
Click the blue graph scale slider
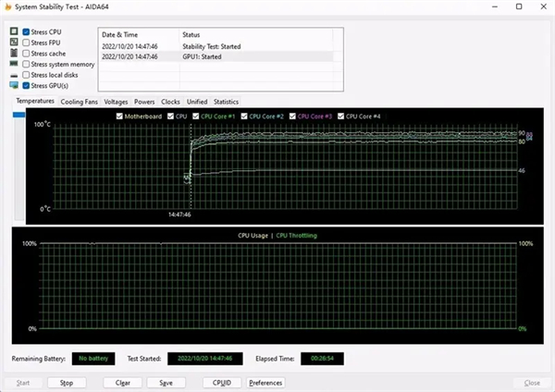19,116
